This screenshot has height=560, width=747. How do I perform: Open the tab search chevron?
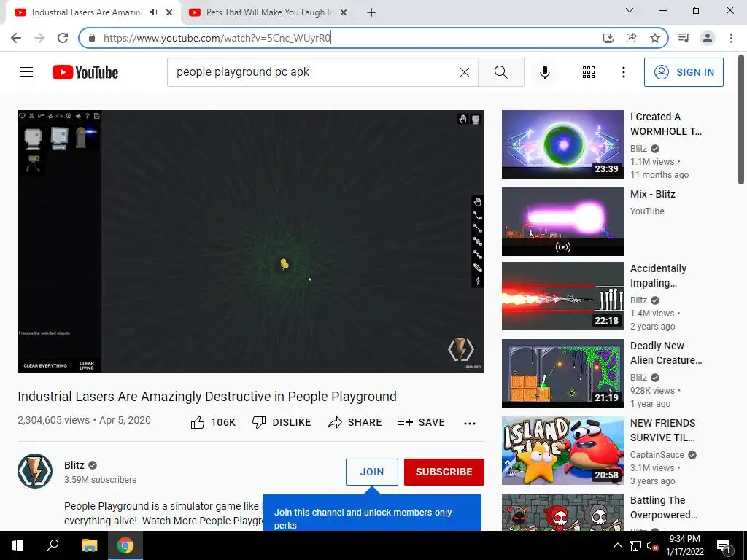coord(630,10)
